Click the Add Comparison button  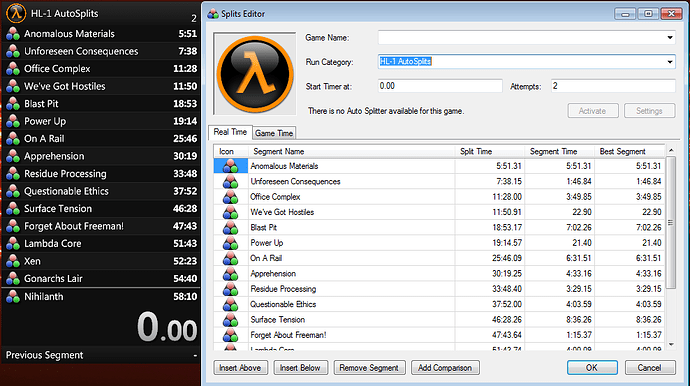point(445,368)
